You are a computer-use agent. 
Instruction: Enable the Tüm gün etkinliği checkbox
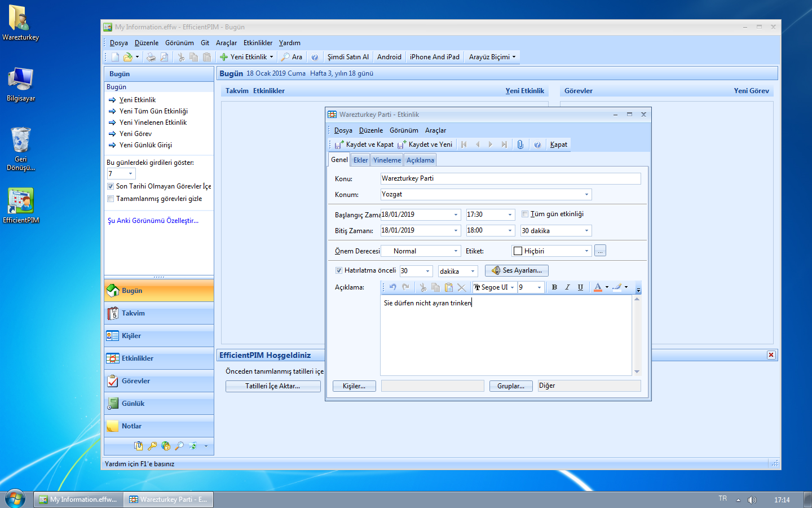525,214
